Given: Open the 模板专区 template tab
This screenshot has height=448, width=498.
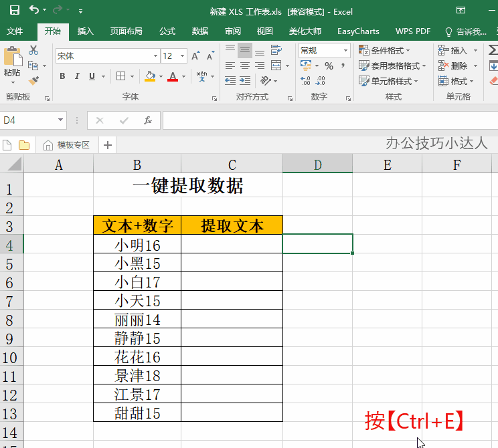Looking at the screenshot, I should (x=67, y=145).
